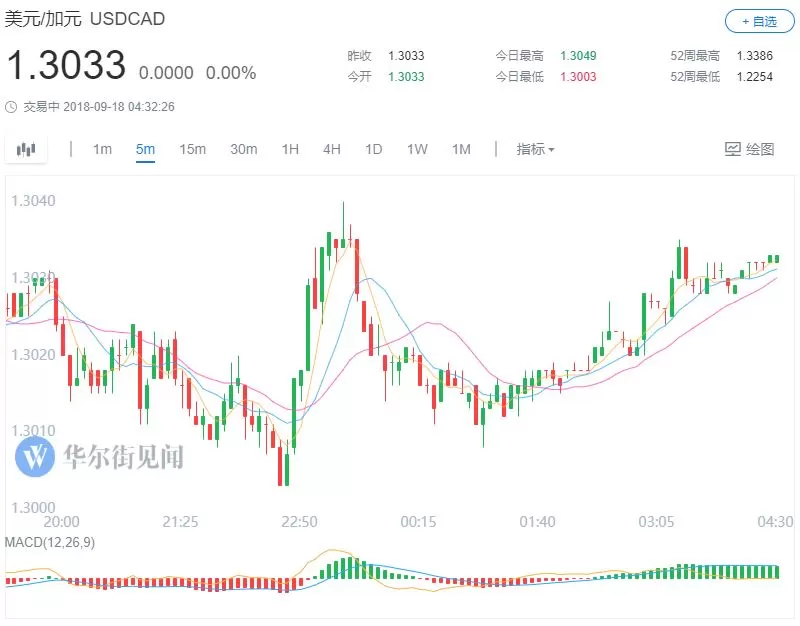Click the clock icon beside trading time
The width and height of the screenshot is (800, 626).
pyautogui.click(x=11, y=107)
